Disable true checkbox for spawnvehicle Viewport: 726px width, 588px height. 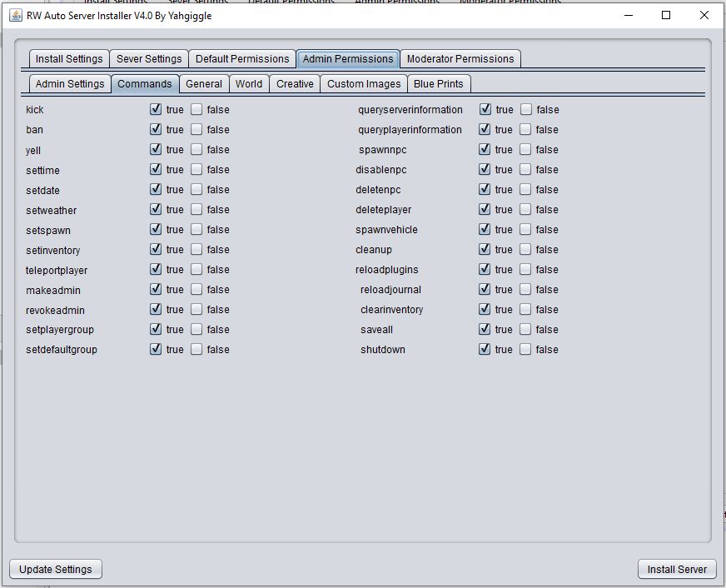click(x=485, y=230)
